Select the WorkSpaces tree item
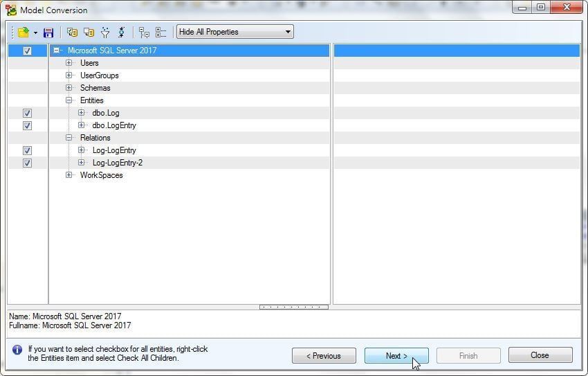The height and width of the screenshot is (376, 588). 101,175
